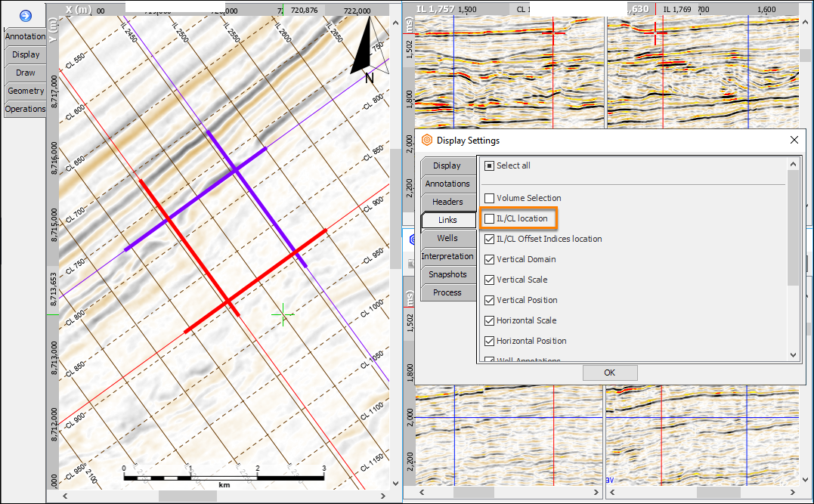Click bottom-right seismic section scroll left arrow
The height and width of the screenshot is (504, 814).
tap(612, 492)
